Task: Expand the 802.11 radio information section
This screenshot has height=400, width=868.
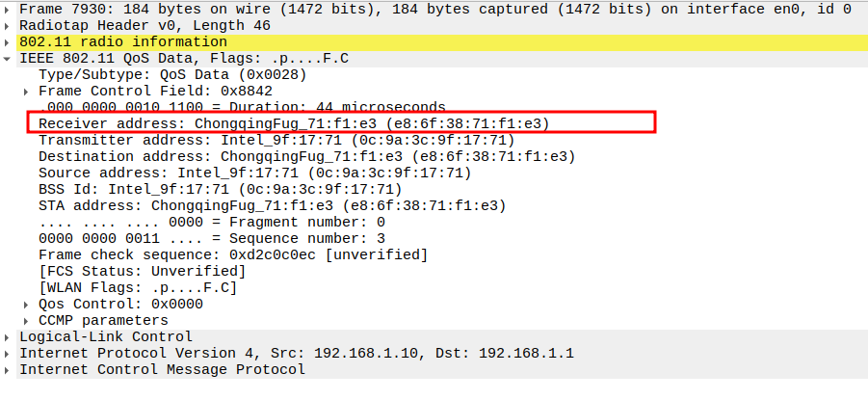Action: pyautogui.click(x=9, y=42)
